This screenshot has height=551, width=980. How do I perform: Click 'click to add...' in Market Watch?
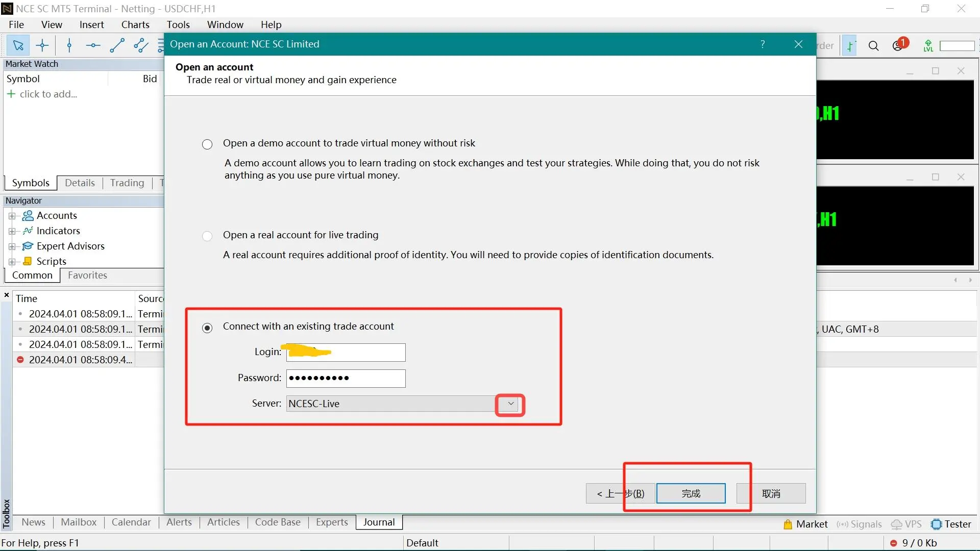coord(48,94)
